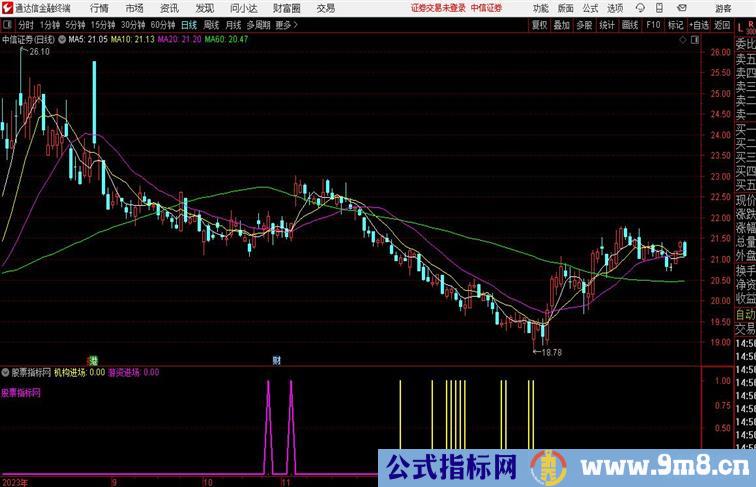
Task: Click the 标记 mark button
Action: tap(675, 25)
